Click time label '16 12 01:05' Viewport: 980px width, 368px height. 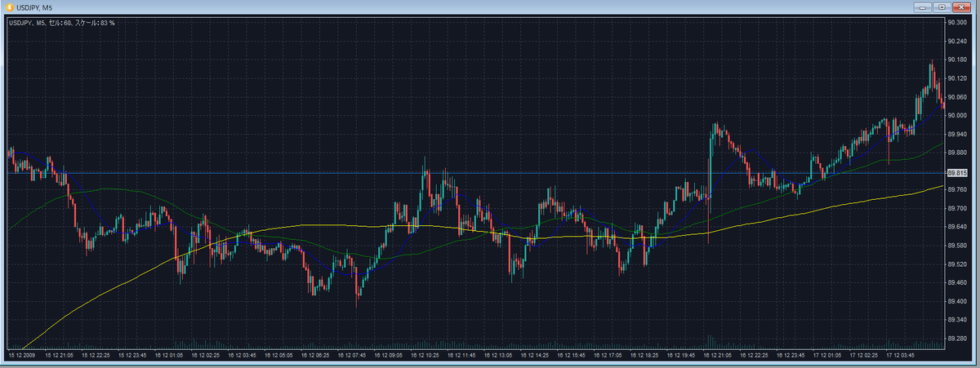click(x=171, y=356)
